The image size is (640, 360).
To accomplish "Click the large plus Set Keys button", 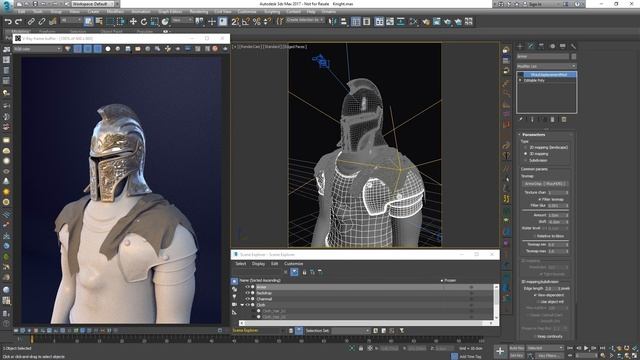I will point(500,351).
